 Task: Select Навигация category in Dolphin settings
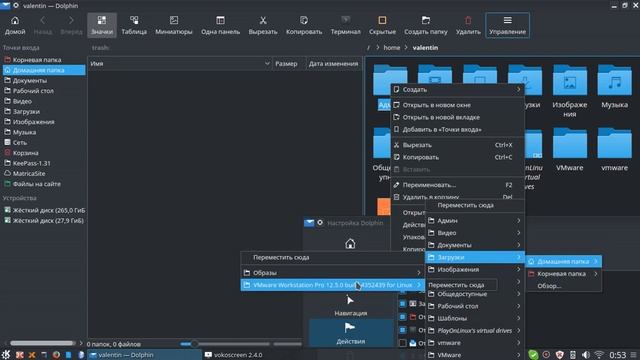click(350, 306)
